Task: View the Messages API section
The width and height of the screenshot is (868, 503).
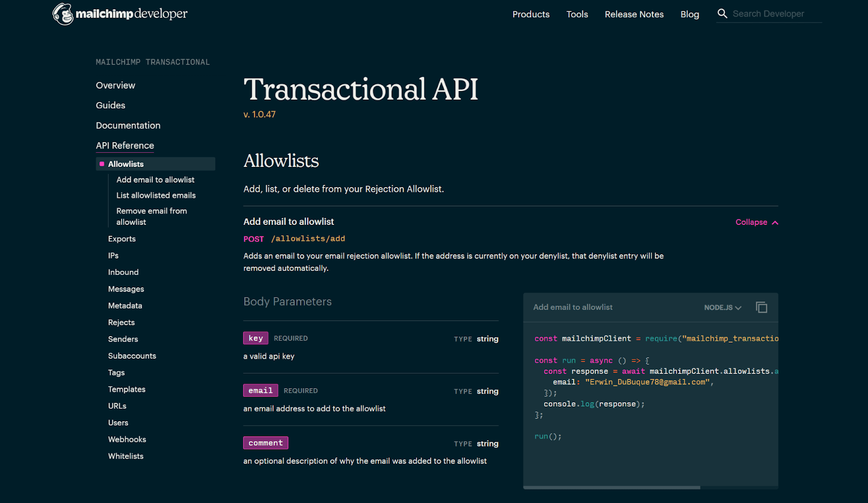Action: 126,289
